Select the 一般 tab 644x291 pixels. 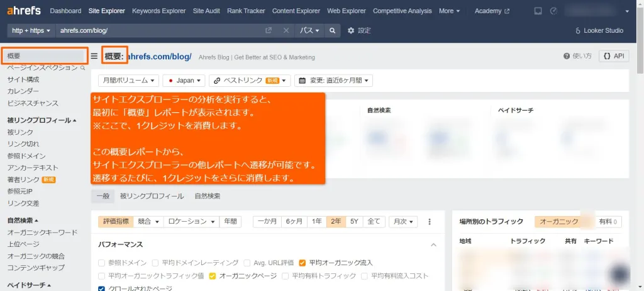coord(103,197)
